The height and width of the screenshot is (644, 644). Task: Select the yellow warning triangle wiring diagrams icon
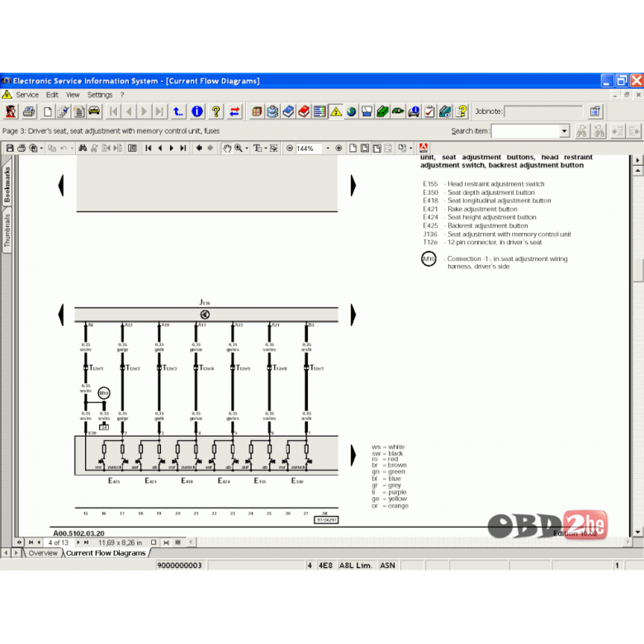(335, 111)
